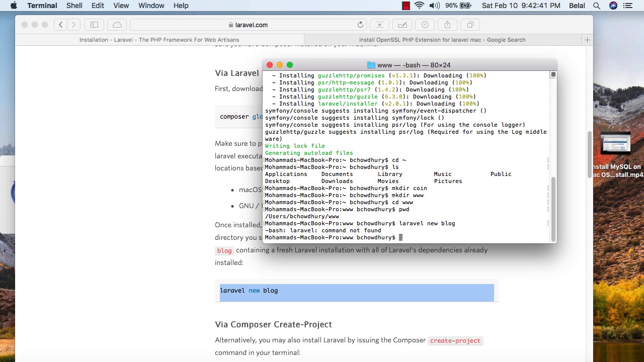Screen dimensions: 644x362
Task: Show all Safari tabs overview
Action: tap(470, 25)
